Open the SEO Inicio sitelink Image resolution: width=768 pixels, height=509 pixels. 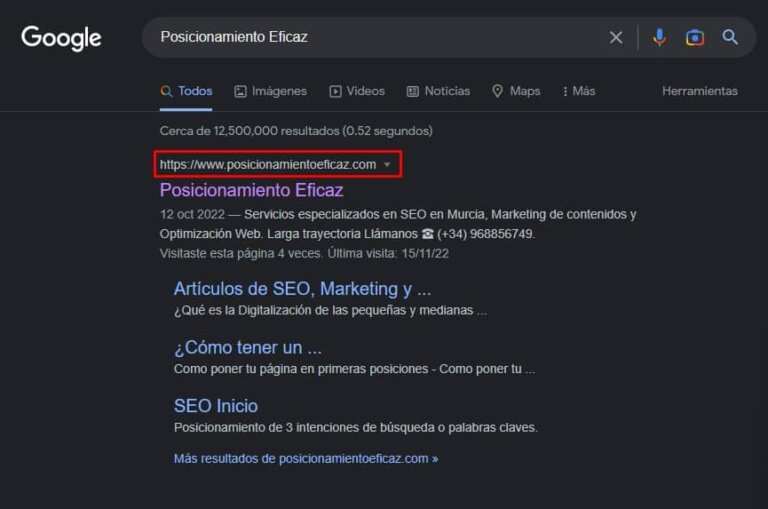click(x=216, y=406)
